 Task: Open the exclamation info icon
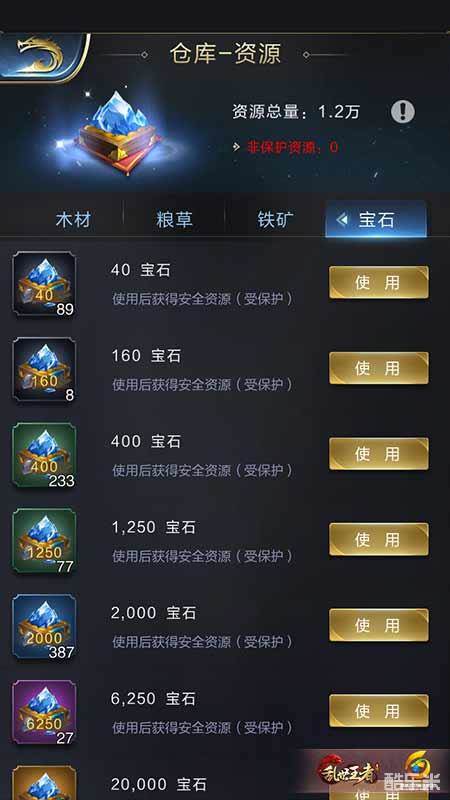tap(403, 111)
